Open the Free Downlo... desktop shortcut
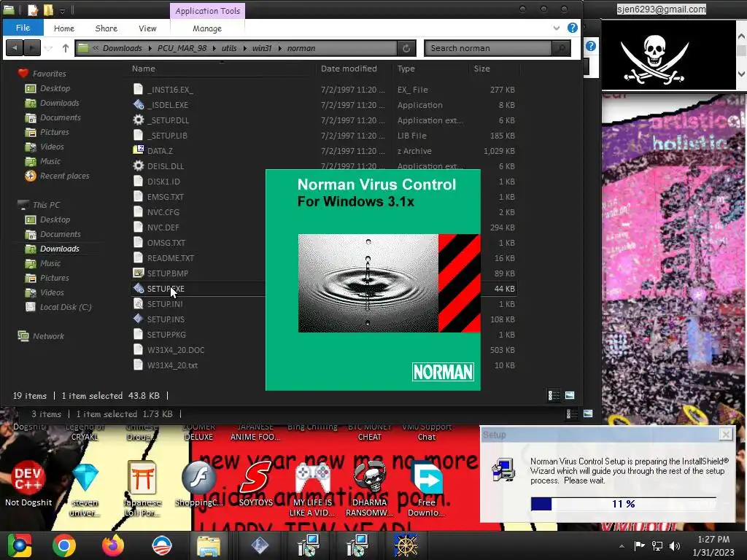This screenshot has width=747, height=560. click(426, 489)
